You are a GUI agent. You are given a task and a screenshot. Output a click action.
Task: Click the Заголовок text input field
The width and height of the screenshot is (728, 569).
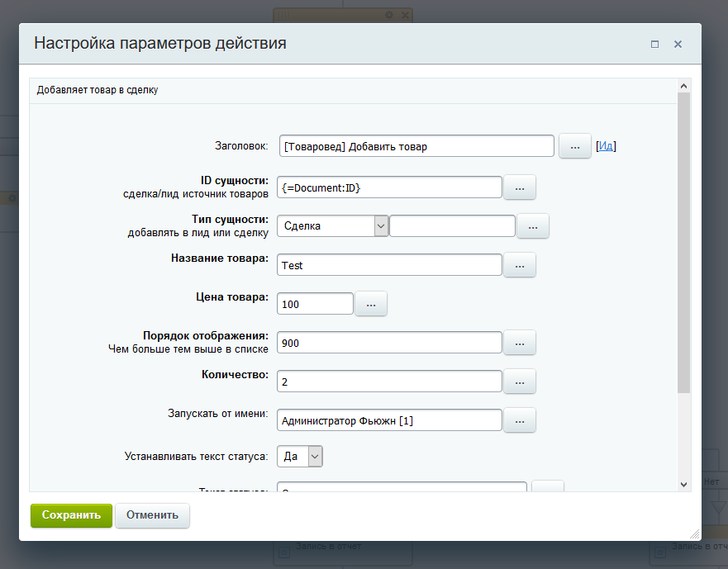416,146
